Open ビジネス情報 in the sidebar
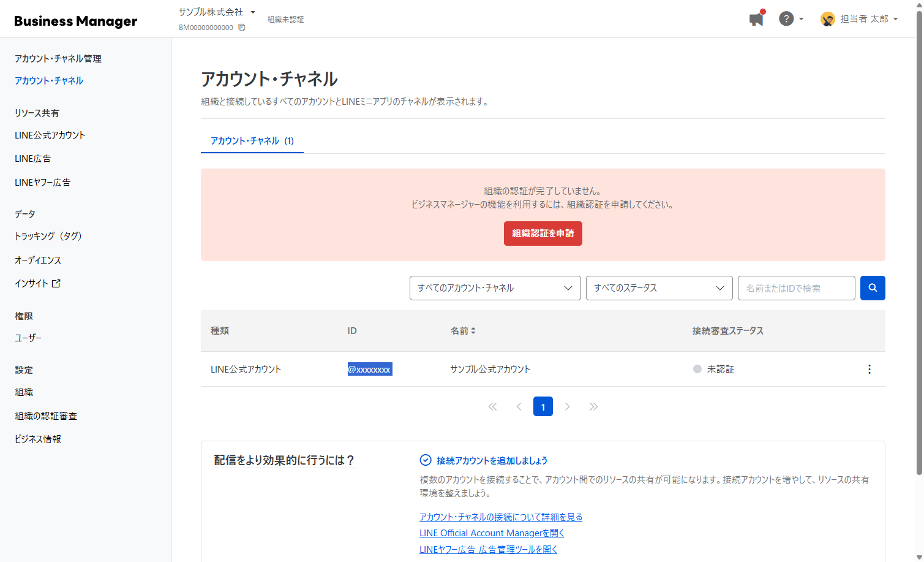The width and height of the screenshot is (924, 562). pyautogui.click(x=38, y=439)
